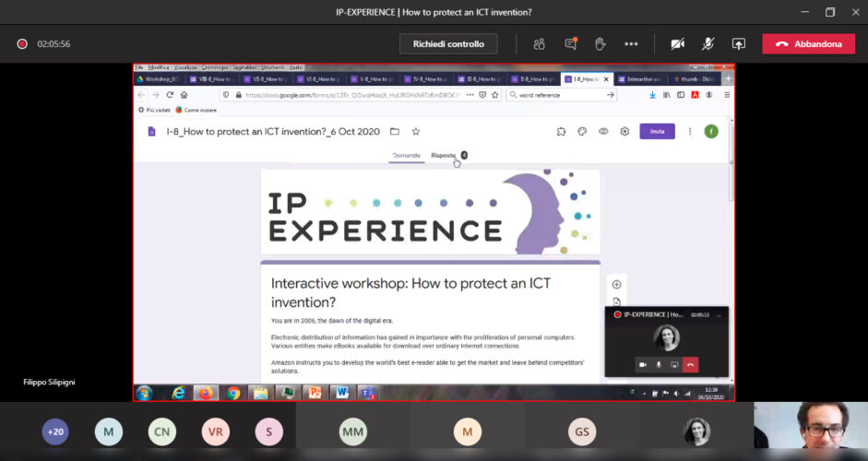The height and width of the screenshot is (461, 868).
Task: Click the Google Forms home icon
Action: pos(151,132)
